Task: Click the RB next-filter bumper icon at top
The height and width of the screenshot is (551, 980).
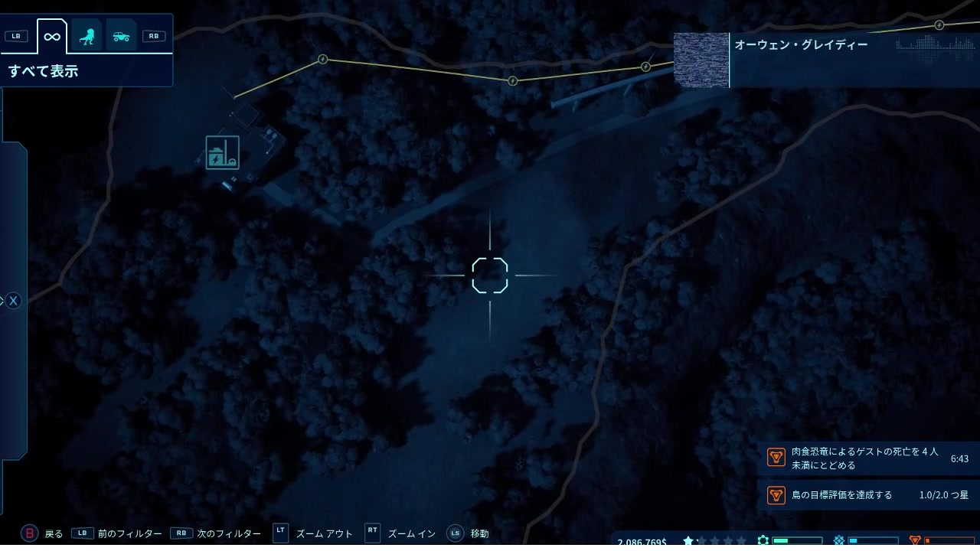Action: click(x=154, y=36)
